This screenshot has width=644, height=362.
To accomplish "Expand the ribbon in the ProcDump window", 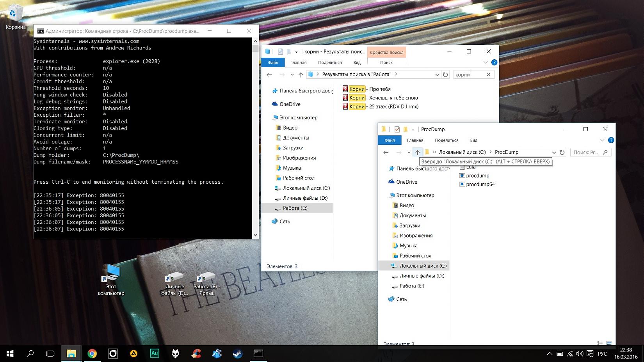I will coord(602,140).
